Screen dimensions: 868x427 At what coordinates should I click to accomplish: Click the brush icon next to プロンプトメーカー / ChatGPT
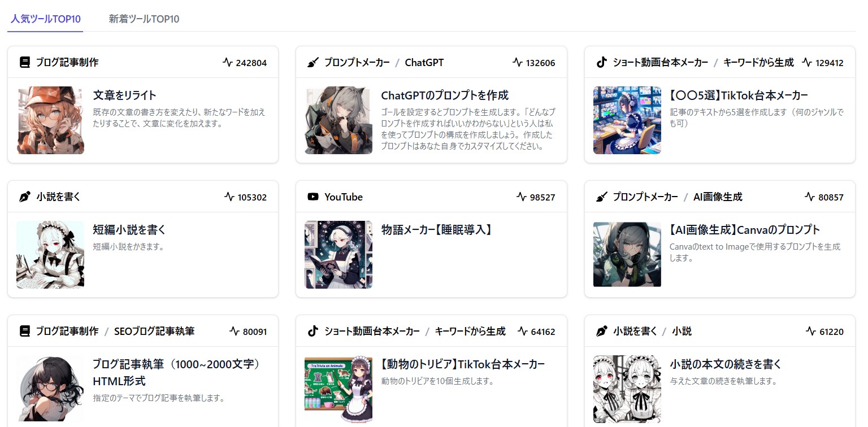(313, 62)
